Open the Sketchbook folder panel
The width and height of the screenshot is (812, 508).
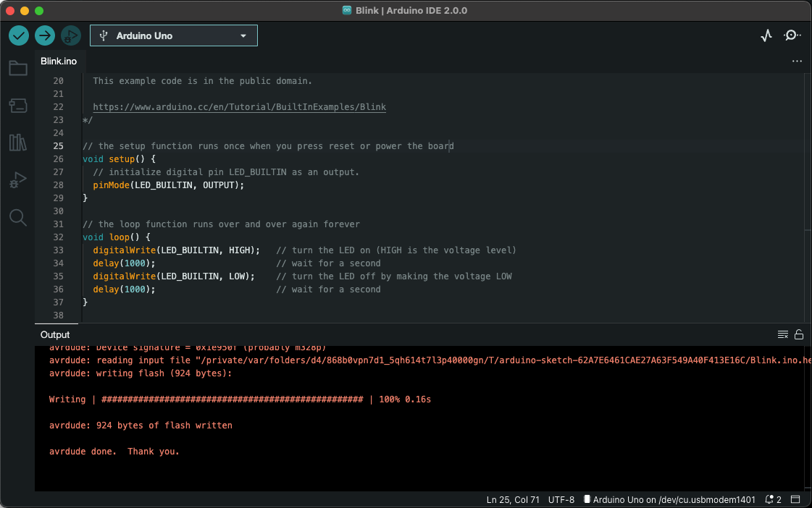pos(18,69)
